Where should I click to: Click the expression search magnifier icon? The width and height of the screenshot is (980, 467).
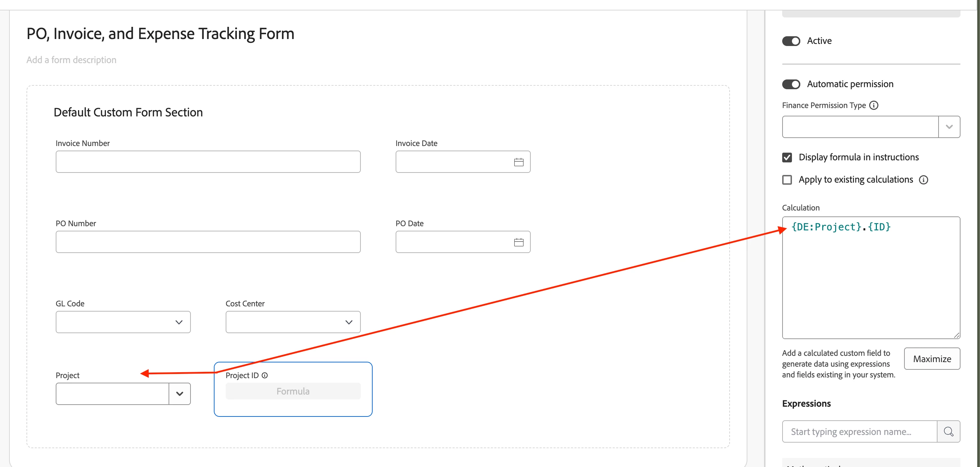coord(948,431)
